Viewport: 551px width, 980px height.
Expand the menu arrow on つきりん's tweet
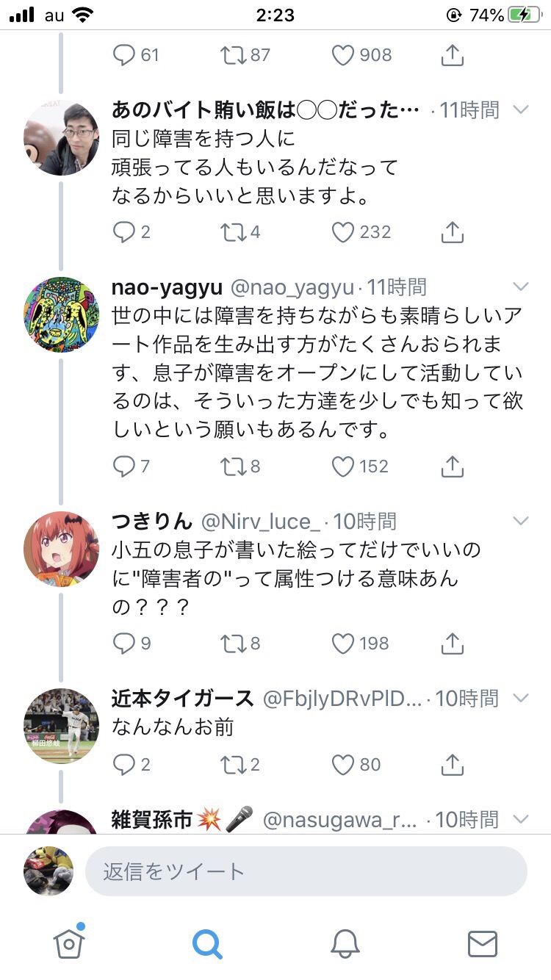520,522
